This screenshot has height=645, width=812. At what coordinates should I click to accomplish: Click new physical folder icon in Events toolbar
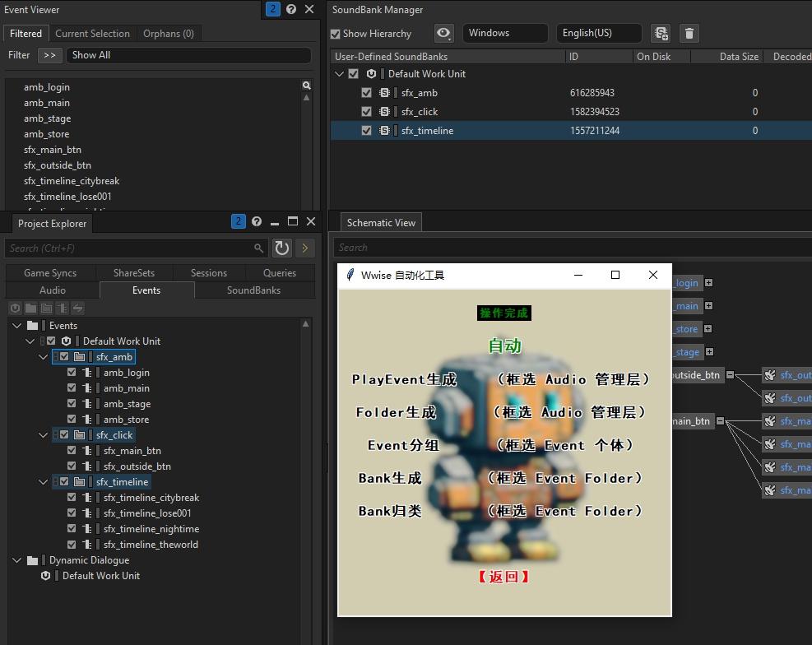point(31,309)
